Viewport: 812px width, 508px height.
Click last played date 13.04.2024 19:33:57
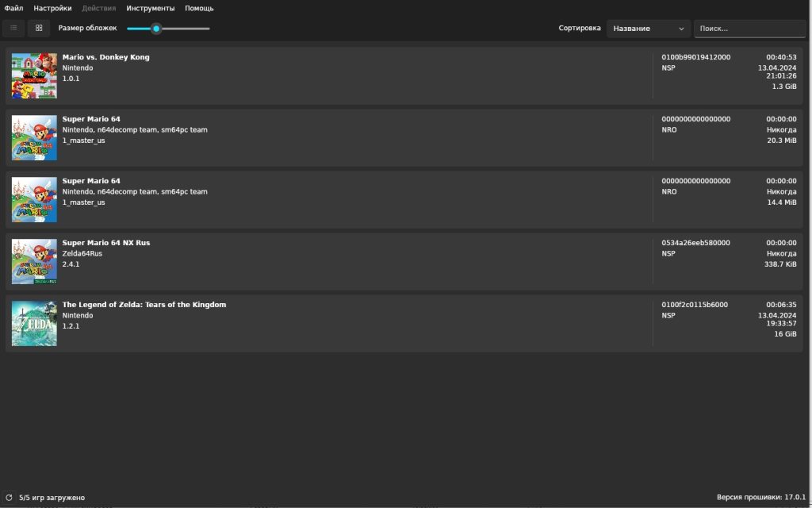(x=777, y=319)
